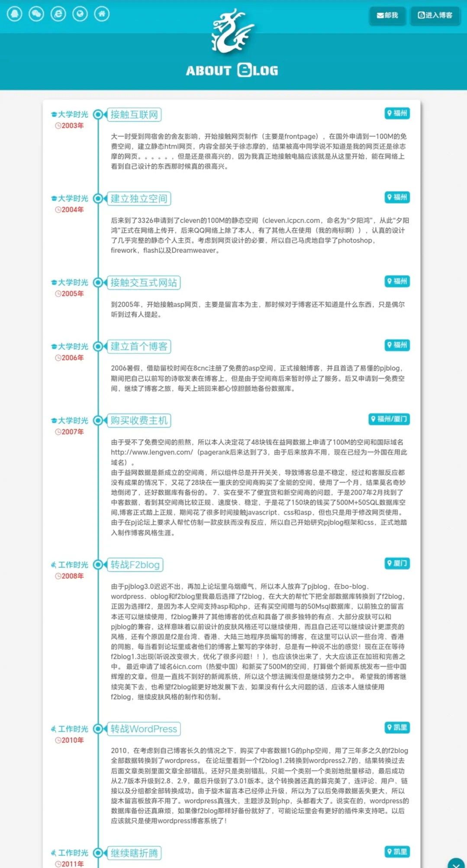Image resolution: width=467 pixels, height=868 pixels.
Task: Select the timeline marker beside 接触交互式网站
Action: [x=98, y=282]
